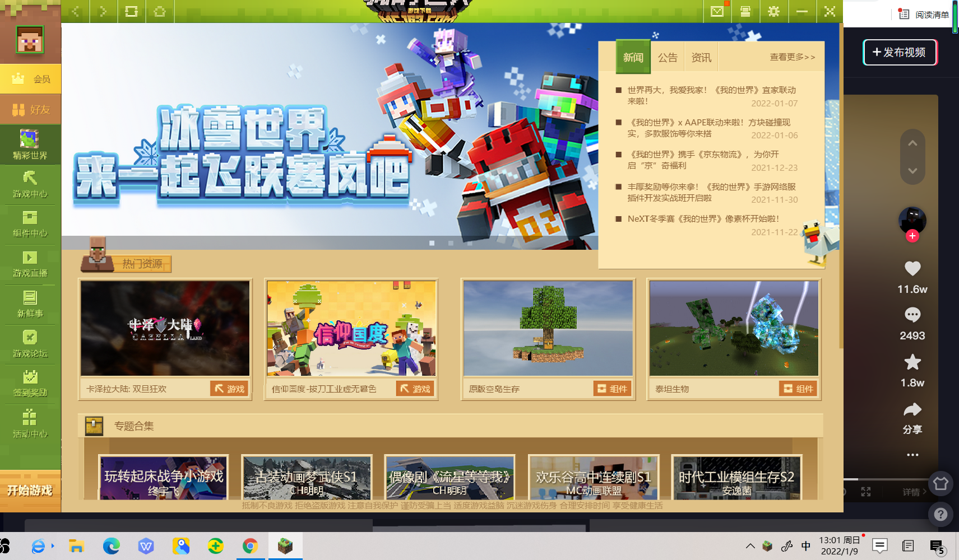The image size is (959, 560).
Task: Switch to the 公告 tab
Action: pyautogui.click(x=668, y=57)
